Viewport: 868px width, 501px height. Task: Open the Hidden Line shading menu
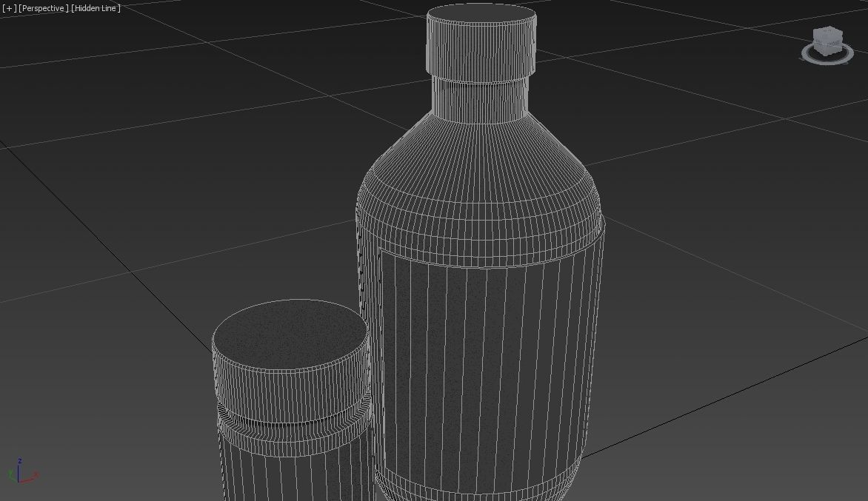(96, 8)
